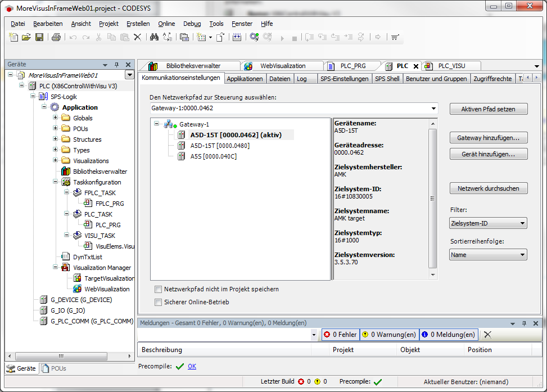The height and width of the screenshot is (392, 547).
Task: Pin the Geräte panel with pushpin icon
Action: (x=116, y=65)
